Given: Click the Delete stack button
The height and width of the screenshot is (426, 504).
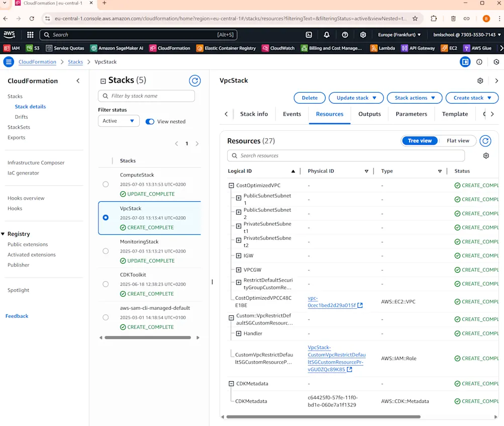Looking at the screenshot, I should point(309,98).
